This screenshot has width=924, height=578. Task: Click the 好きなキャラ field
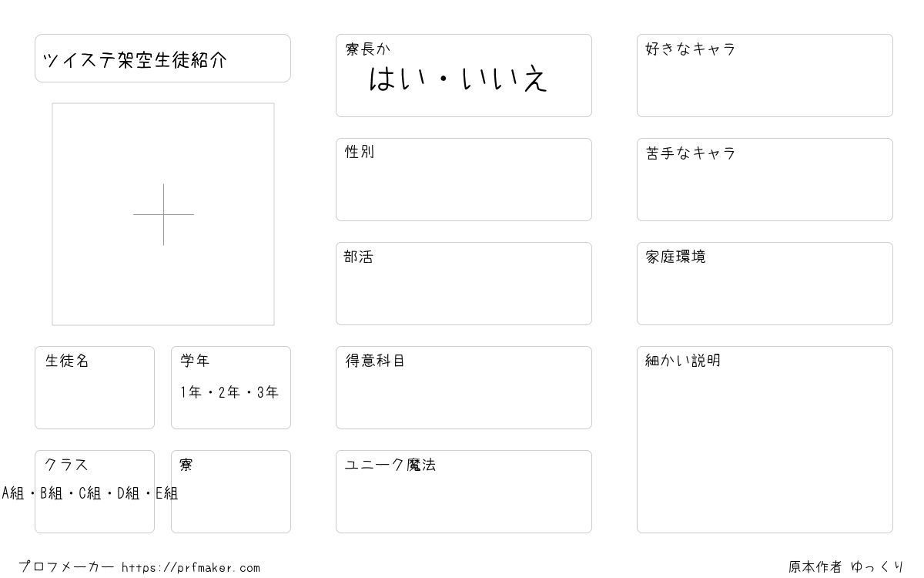point(765,76)
